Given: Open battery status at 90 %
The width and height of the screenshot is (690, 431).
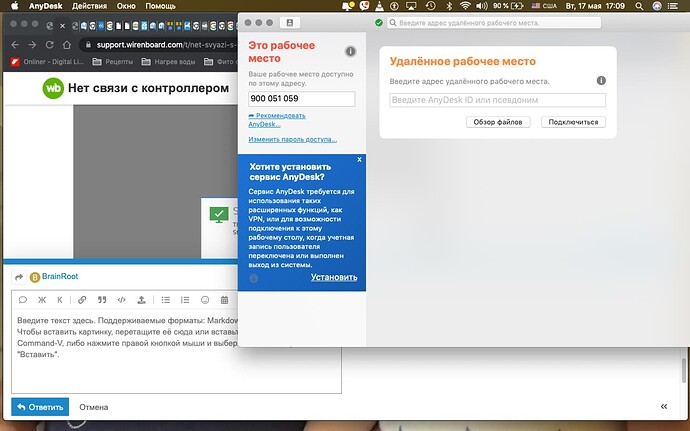Looking at the screenshot, I should tap(508, 6).
